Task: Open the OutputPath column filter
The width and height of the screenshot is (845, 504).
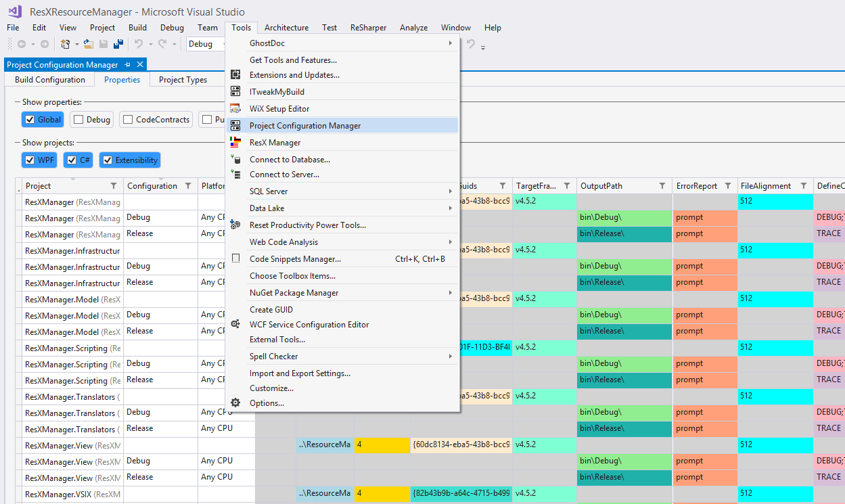Action: pos(663,186)
